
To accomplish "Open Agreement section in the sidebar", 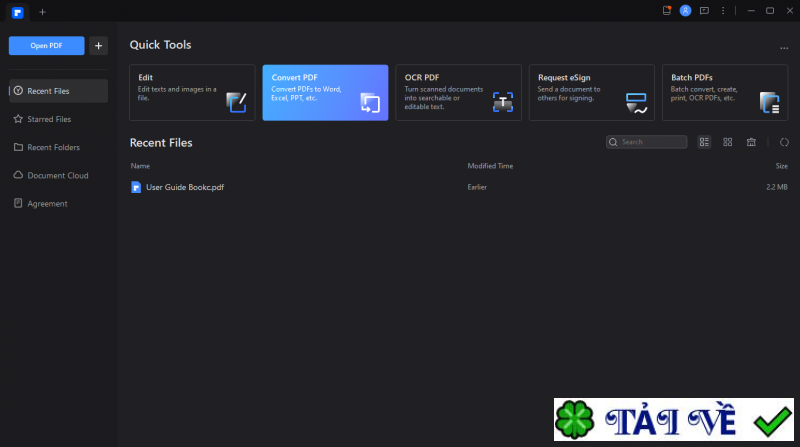I will click(58, 203).
